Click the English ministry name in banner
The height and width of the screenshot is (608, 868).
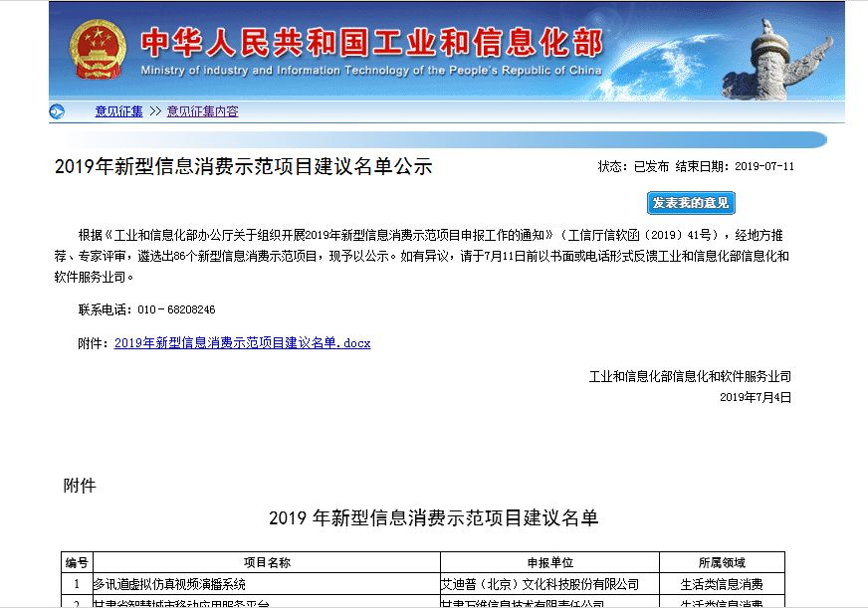(x=371, y=71)
